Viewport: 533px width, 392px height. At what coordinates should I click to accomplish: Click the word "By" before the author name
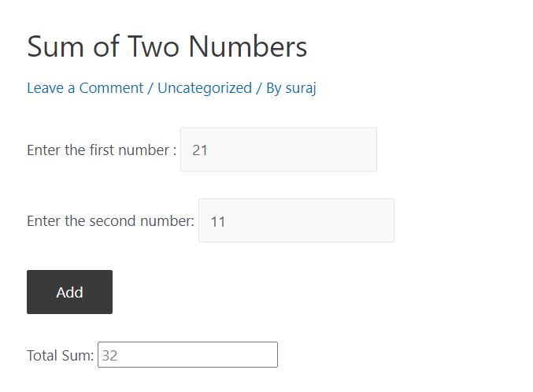click(273, 88)
